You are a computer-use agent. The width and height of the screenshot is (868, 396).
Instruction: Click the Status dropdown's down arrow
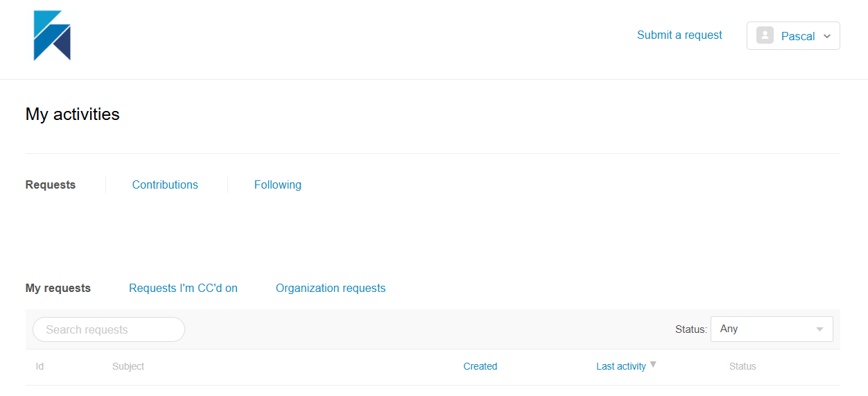coord(820,329)
